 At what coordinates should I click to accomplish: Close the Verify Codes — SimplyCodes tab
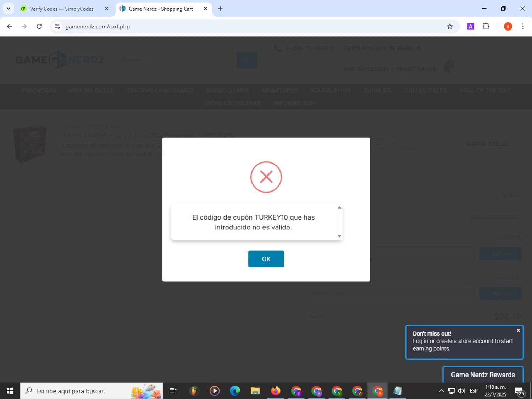point(106,9)
